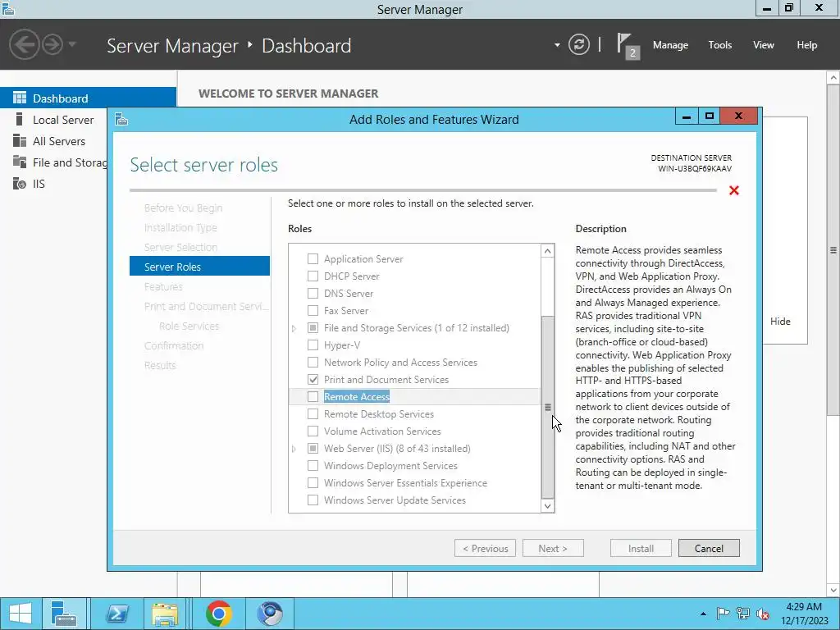The width and height of the screenshot is (840, 630).
Task: Open the notifications flag icon
Action: pyautogui.click(x=628, y=46)
